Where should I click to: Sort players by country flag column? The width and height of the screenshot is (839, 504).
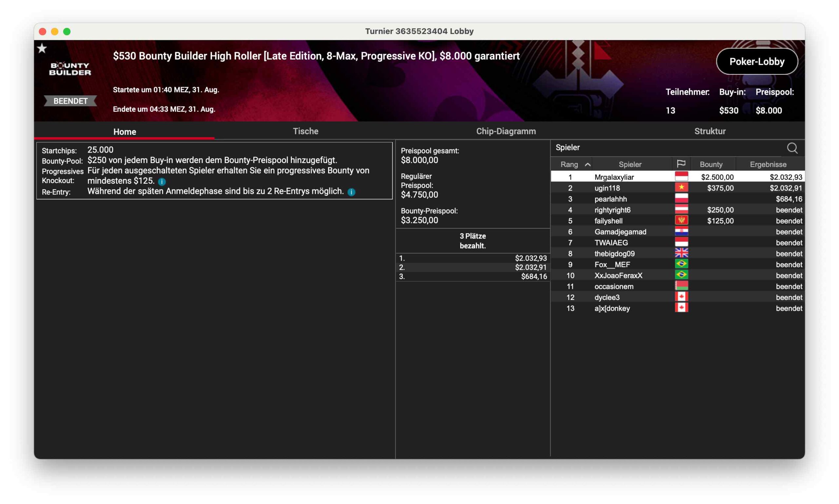681,164
